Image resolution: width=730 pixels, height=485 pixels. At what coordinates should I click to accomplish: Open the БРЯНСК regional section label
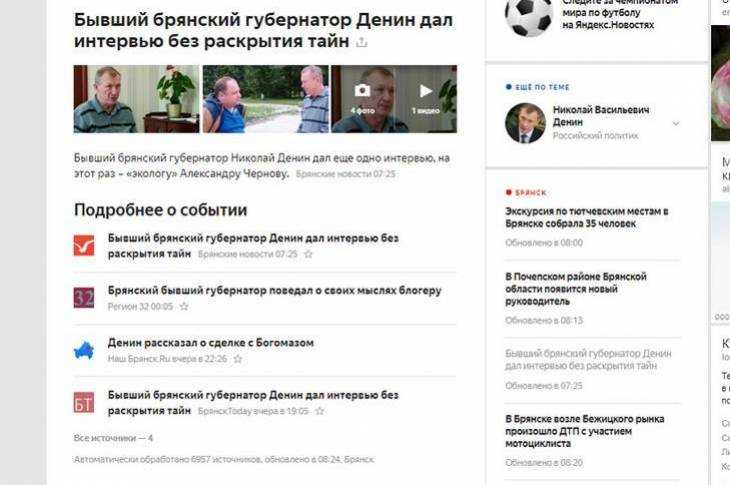530,193
